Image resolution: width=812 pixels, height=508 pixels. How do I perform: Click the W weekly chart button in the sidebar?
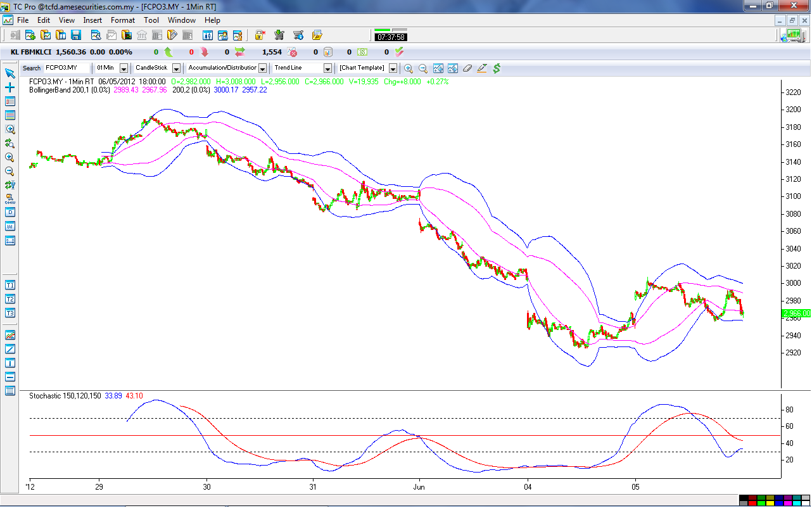10,225
